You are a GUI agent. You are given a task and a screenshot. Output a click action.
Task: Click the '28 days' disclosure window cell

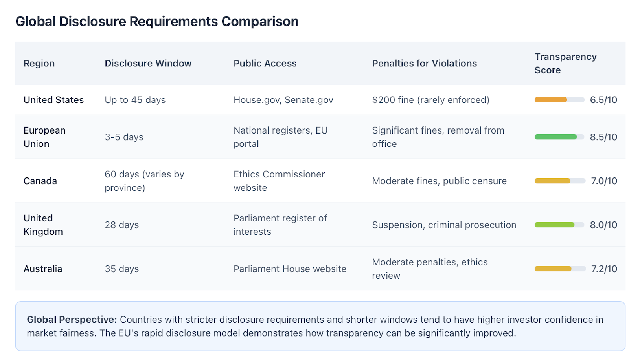tap(121, 225)
